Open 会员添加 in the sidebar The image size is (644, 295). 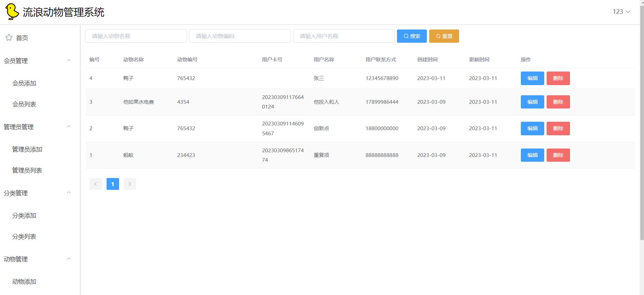(x=24, y=83)
